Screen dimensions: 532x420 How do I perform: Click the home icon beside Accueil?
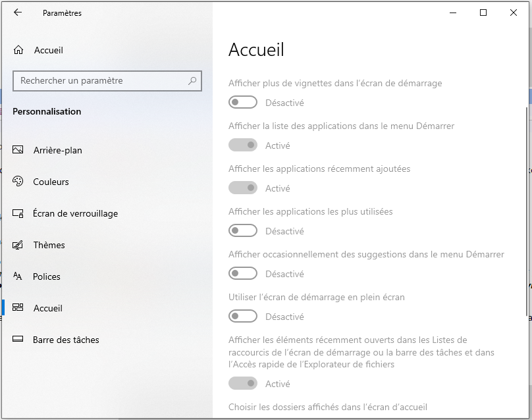[18, 51]
